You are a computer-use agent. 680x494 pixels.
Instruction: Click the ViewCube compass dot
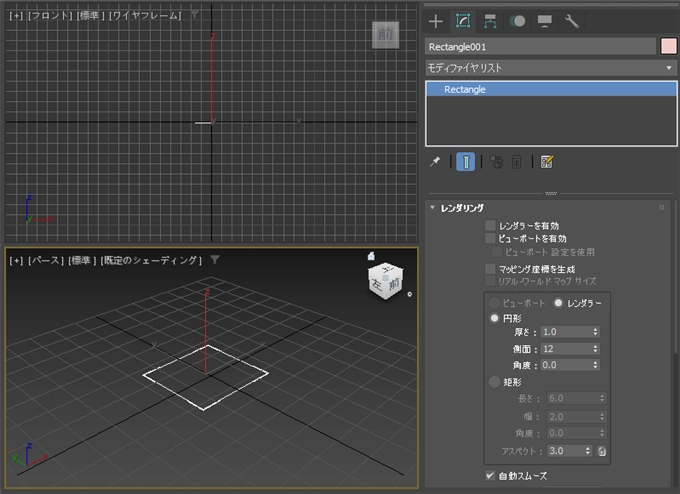(x=409, y=294)
